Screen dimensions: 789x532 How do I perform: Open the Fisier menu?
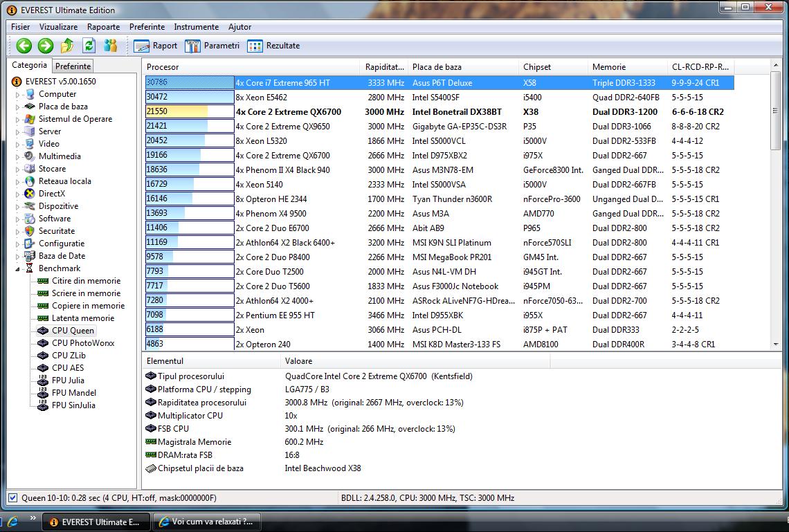coord(21,27)
